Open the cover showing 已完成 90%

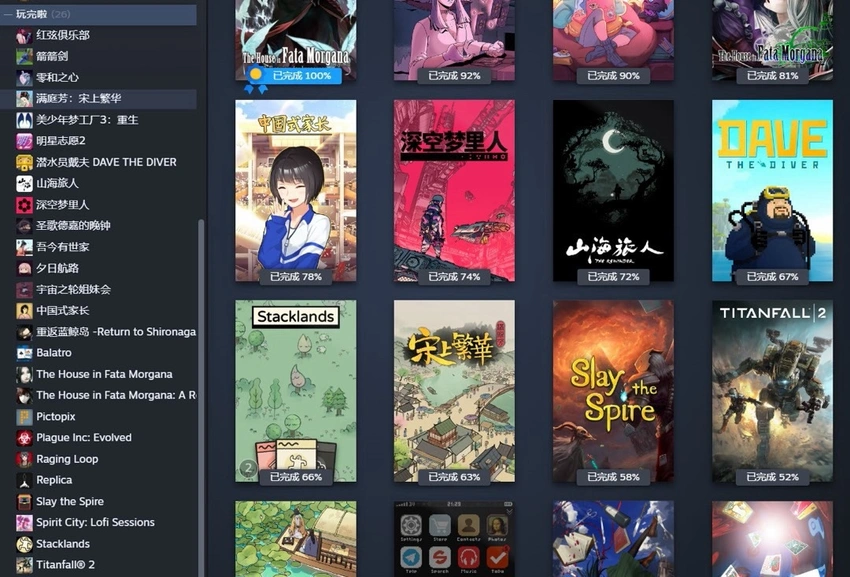tap(613, 38)
